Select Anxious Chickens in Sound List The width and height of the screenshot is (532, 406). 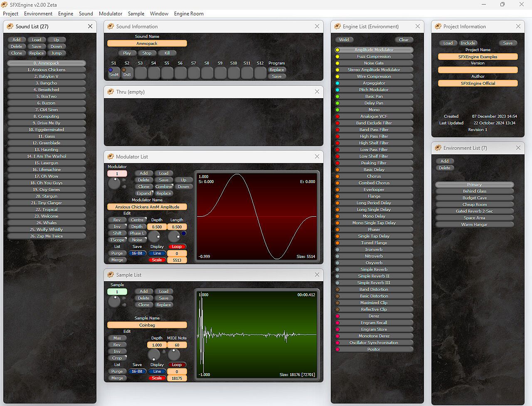47,70
